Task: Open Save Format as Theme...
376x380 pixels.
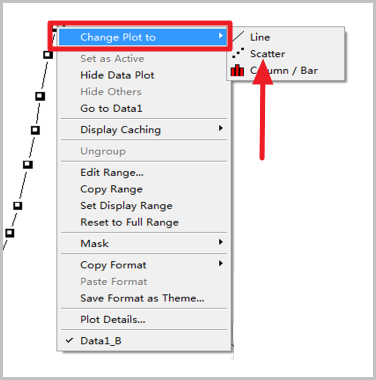Action: [142, 298]
